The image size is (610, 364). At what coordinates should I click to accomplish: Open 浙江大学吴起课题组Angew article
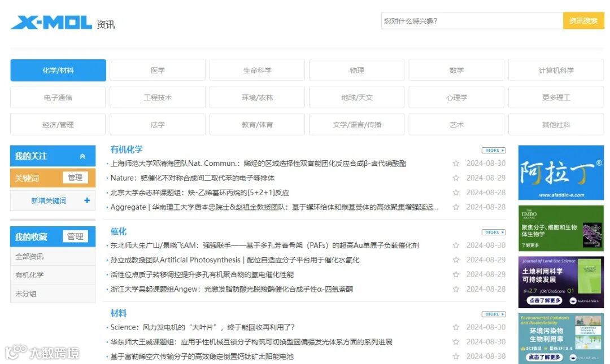[x=232, y=289]
